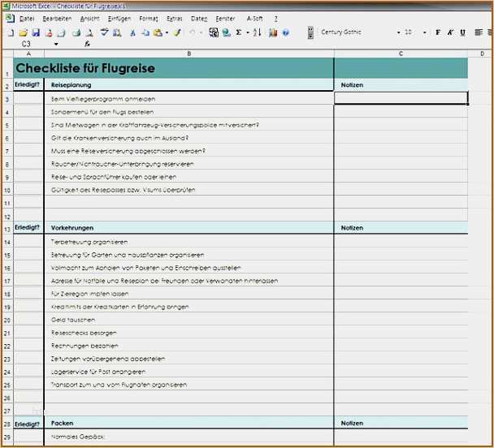494x448 pixels.
Task: Open the A-Soft menu
Action: tap(254, 19)
